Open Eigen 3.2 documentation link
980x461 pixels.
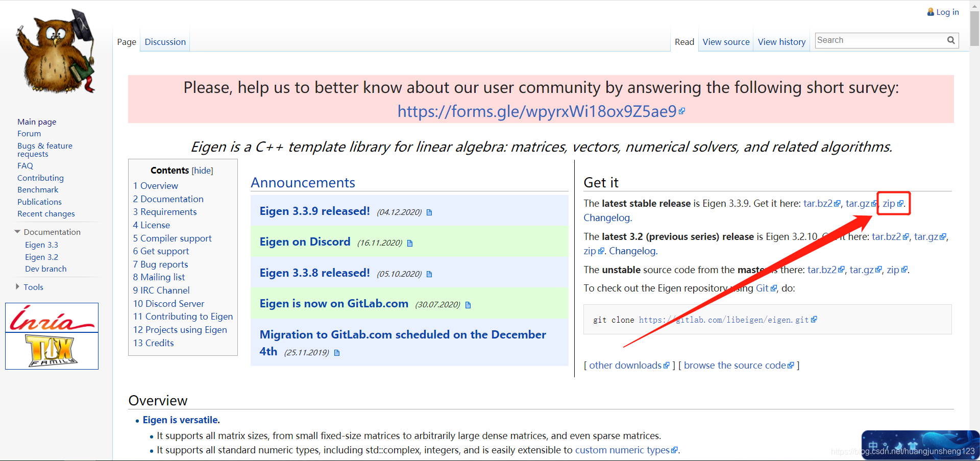pyautogui.click(x=41, y=257)
